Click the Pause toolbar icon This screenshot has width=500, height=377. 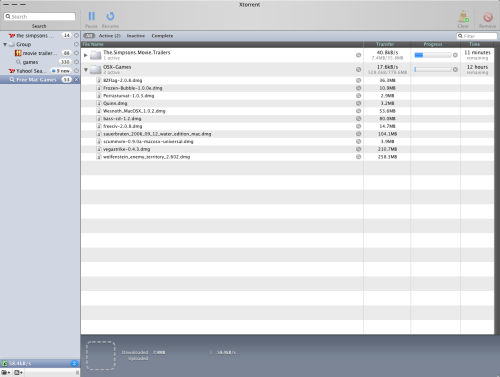[x=91, y=16]
